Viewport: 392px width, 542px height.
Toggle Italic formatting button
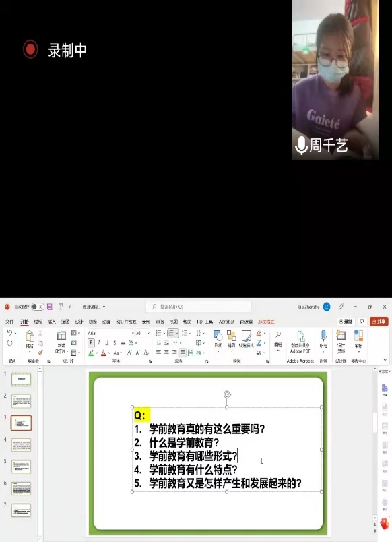click(99, 343)
